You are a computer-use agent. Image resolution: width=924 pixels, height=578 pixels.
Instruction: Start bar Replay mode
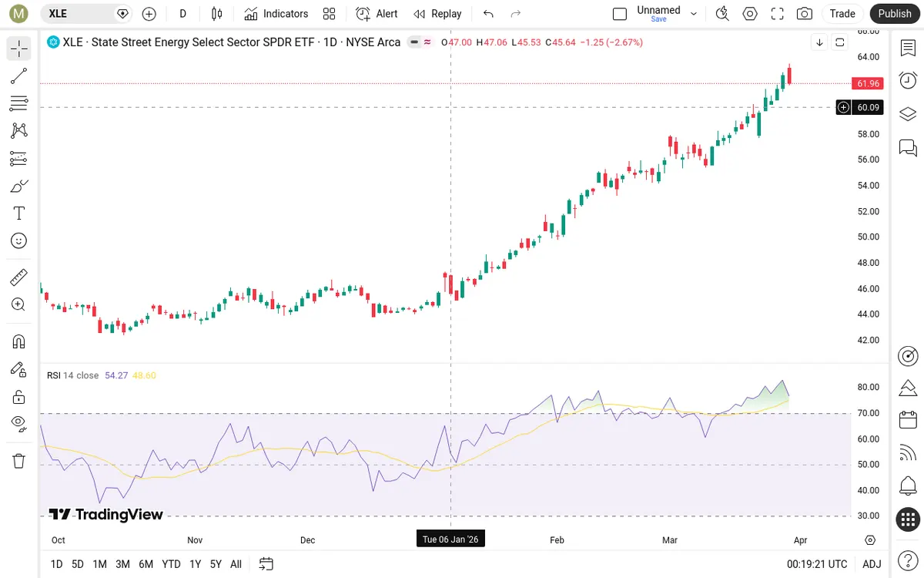[x=437, y=14]
